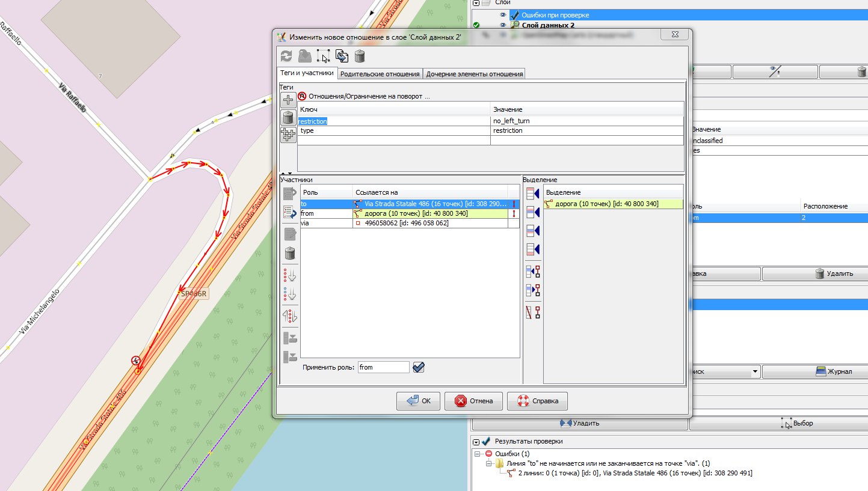Click the select relation icon in dialog toolbar
The image size is (868, 491).
point(324,56)
